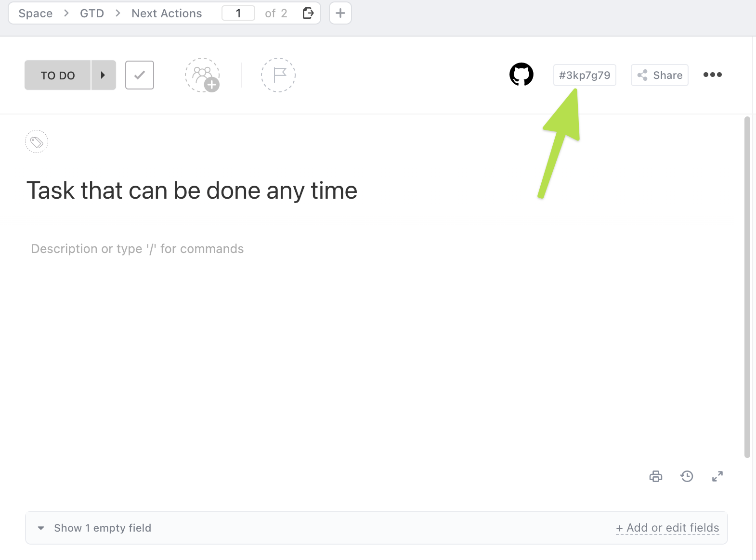This screenshot has width=756, height=560.
Task: Click the TO DO status button
Action: click(x=58, y=75)
